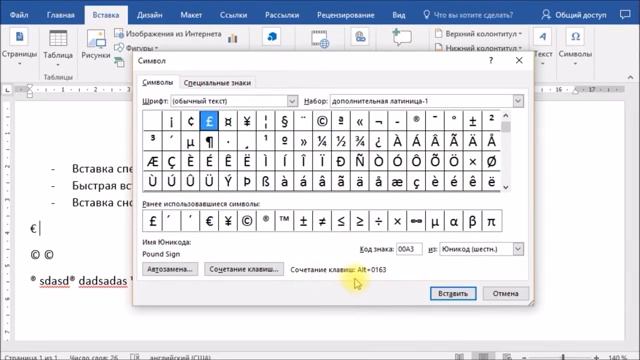
Task: Open the Таблица insert menu
Action: [58, 48]
